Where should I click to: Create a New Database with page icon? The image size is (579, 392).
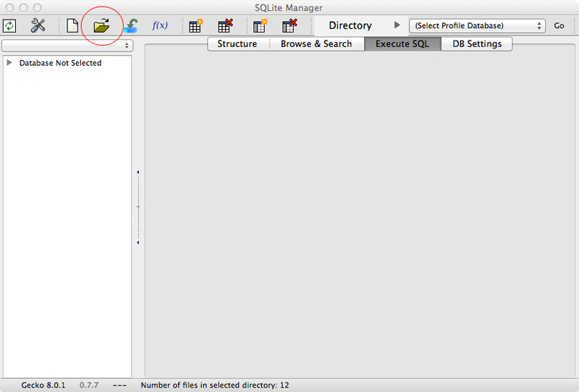pos(72,25)
